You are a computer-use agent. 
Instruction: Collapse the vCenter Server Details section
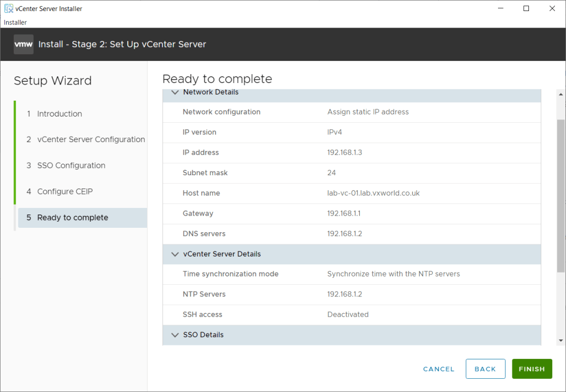click(x=175, y=254)
